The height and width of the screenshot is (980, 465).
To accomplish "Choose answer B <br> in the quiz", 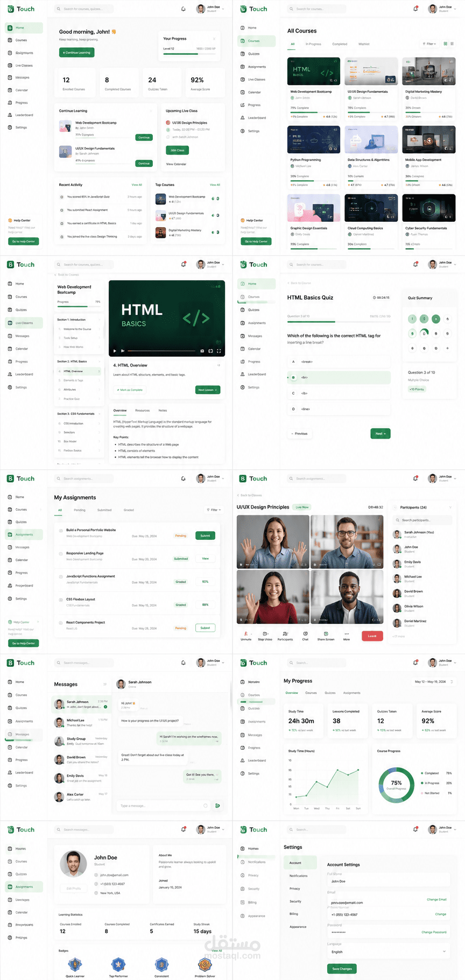I will click(339, 377).
